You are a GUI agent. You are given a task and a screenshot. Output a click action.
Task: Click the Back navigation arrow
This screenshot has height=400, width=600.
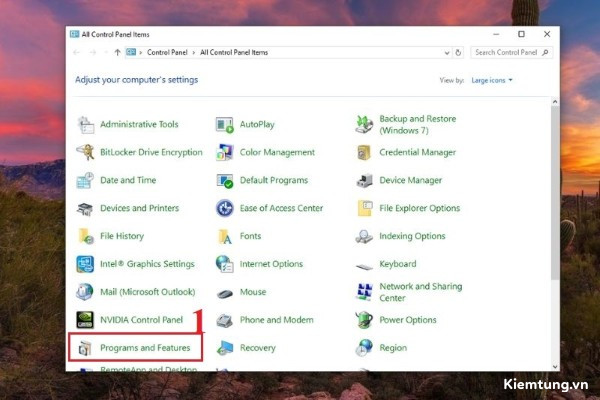tap(77, 52)
